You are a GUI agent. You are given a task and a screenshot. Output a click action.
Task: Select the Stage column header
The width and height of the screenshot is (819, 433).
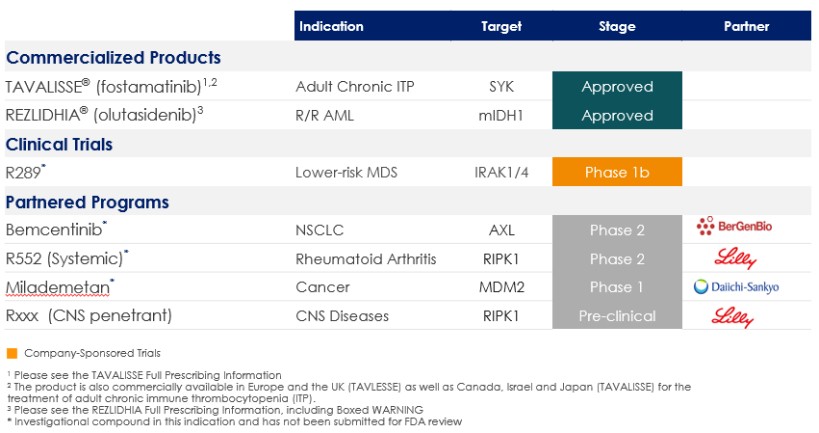click(617, 26)
